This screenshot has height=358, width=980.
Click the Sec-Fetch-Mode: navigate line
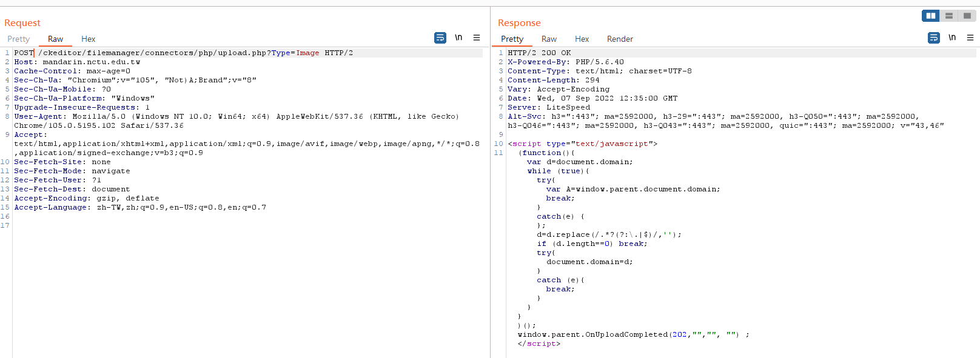click(72, 171)
